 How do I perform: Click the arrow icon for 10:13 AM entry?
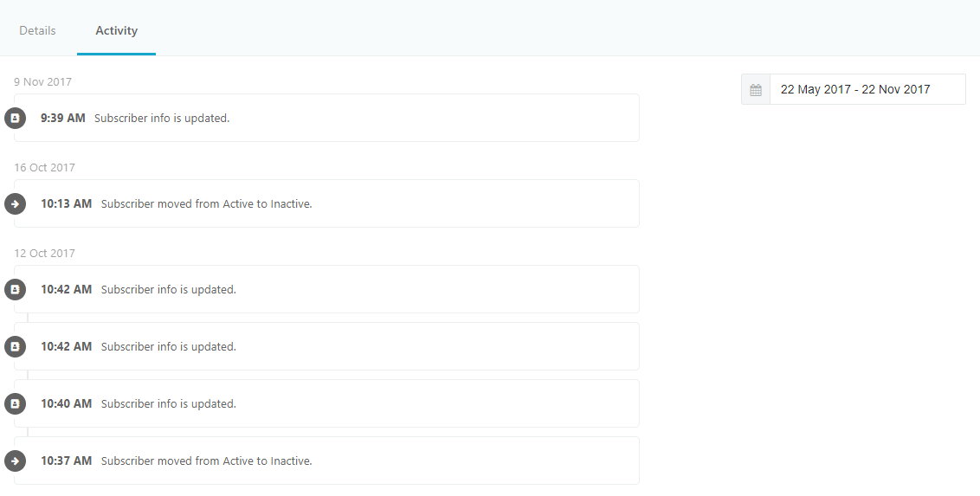point(15,203)
